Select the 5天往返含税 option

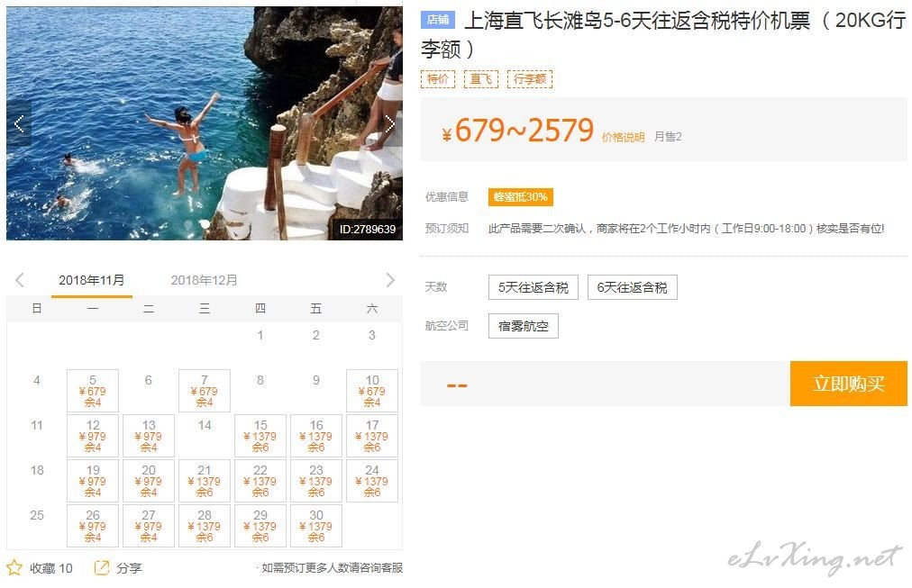(534, 287)
